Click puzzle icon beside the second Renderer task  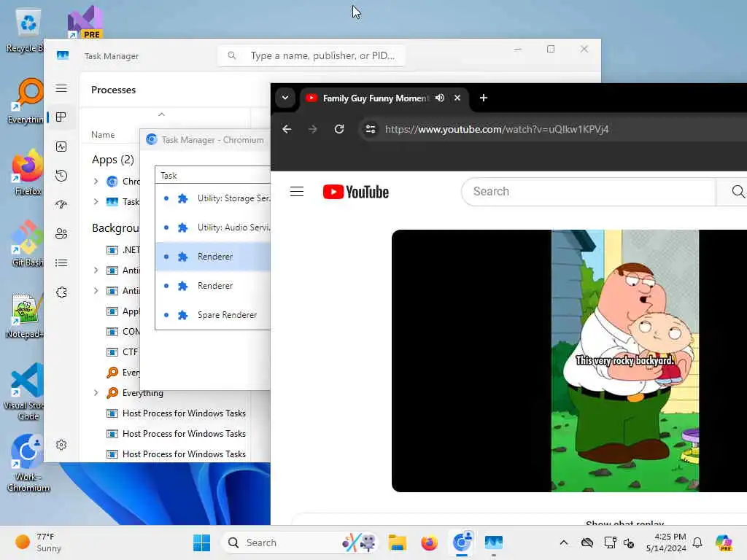point(182,286)
